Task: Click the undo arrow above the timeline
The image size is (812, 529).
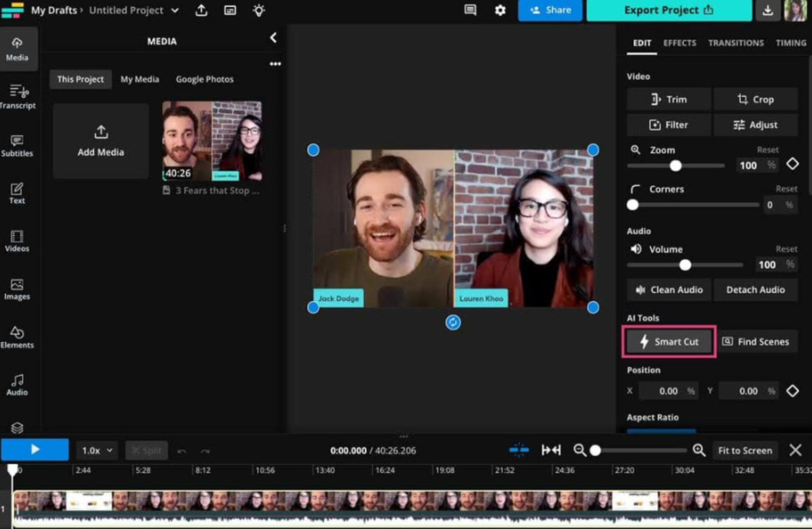Action: tap(183, 450)
